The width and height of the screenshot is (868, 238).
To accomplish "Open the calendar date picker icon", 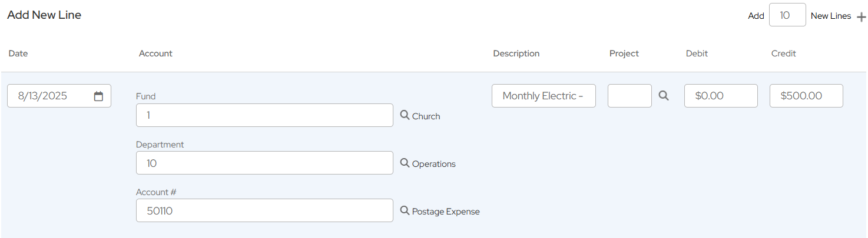I will [x=98, y=96].
